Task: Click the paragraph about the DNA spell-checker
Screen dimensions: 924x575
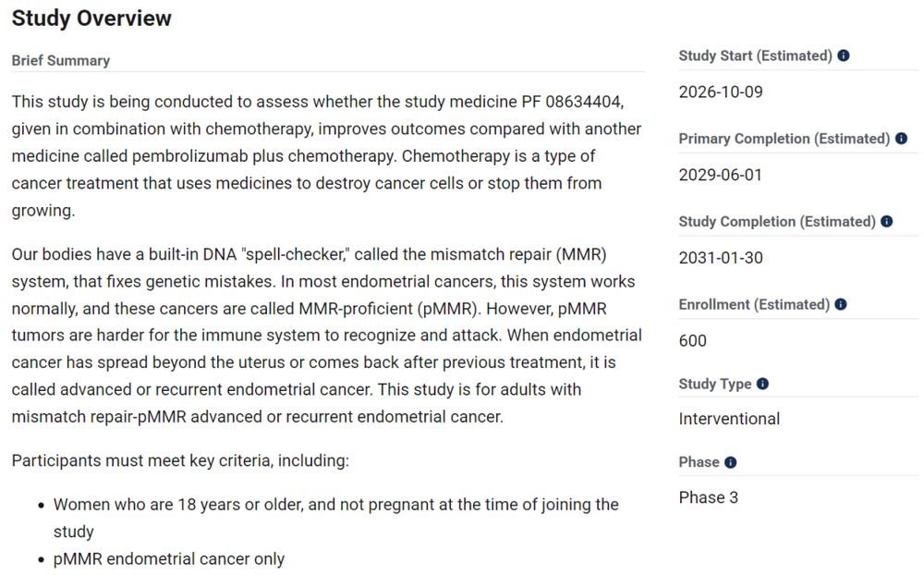Action: [x=327, y=336]
